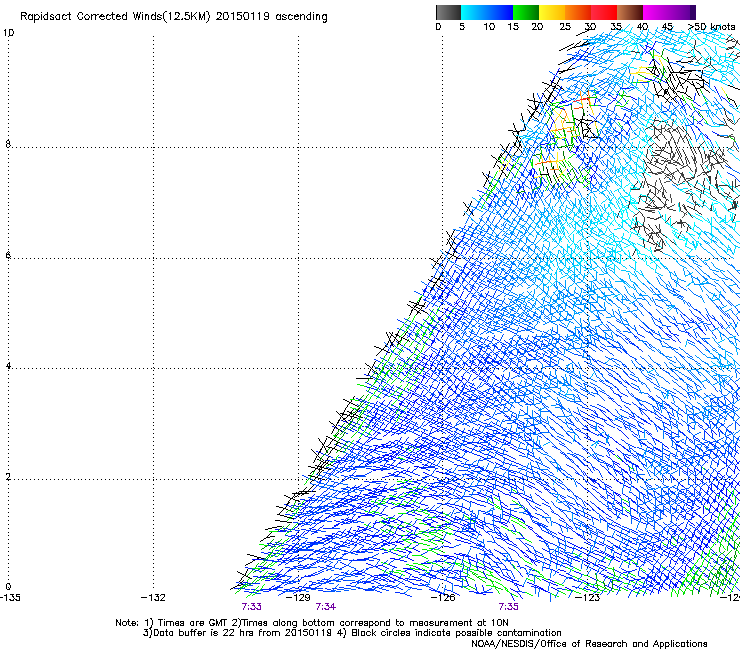The image size is (740, 650).
Task: Click the '>50 knots' legend label
Action: [711, 27]
